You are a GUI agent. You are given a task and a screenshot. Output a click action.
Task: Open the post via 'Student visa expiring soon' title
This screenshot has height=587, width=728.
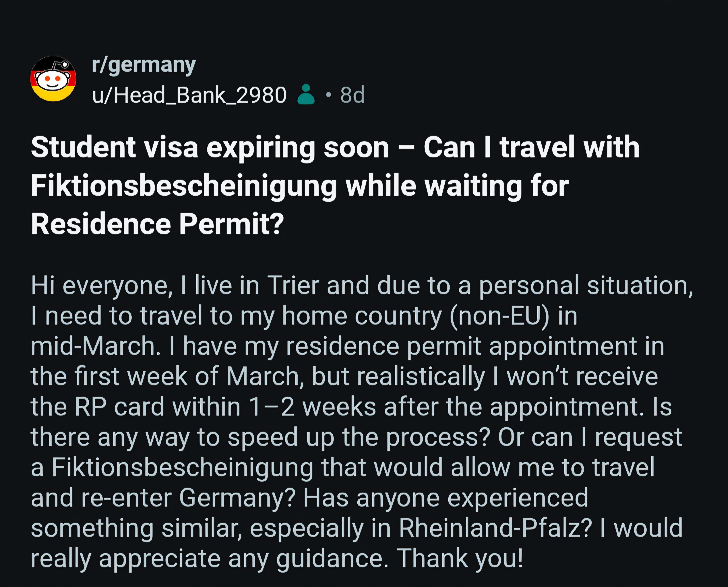(210, 147)
